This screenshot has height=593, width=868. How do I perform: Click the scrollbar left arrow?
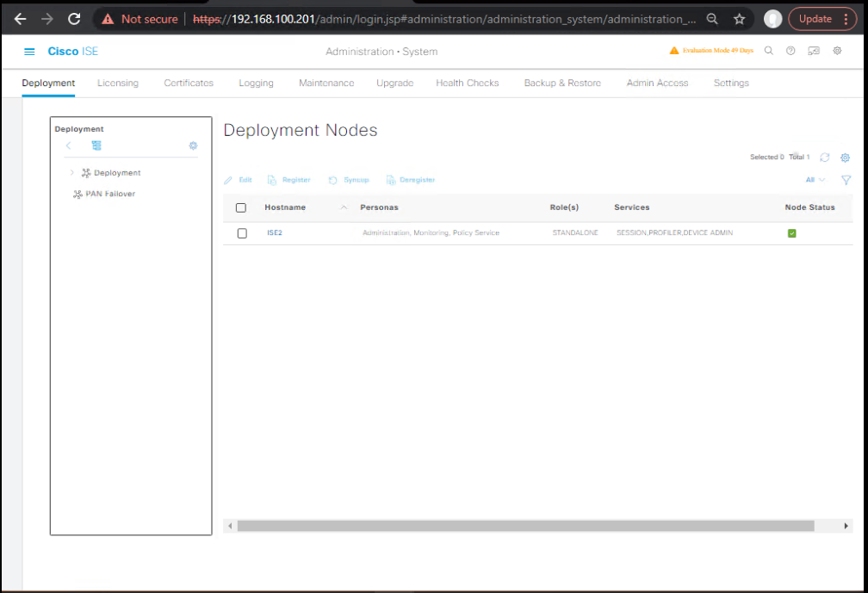click(230, 526)
